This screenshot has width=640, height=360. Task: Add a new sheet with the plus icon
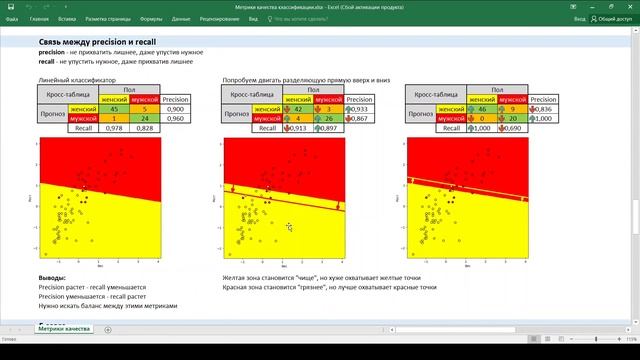108,330
